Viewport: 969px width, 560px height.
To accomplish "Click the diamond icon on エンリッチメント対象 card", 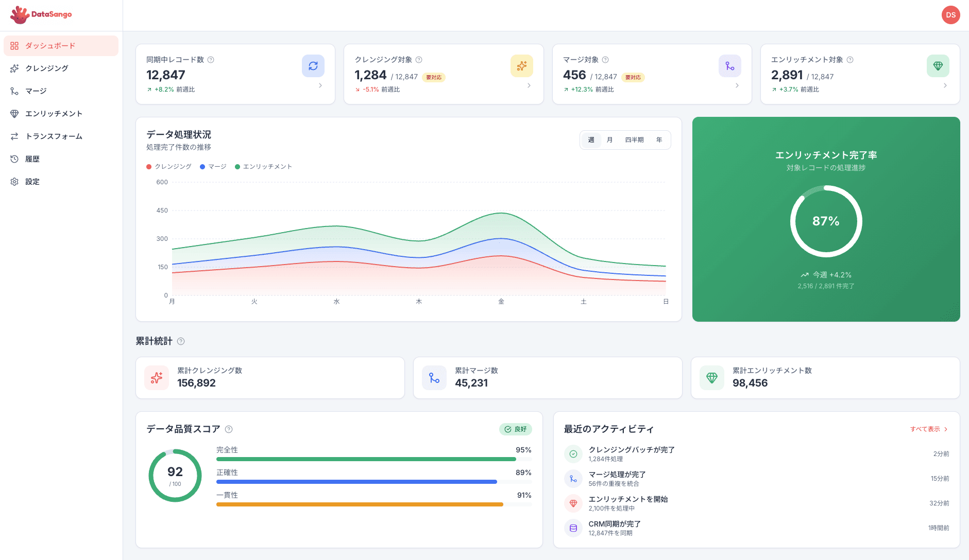I will [938, 66].
